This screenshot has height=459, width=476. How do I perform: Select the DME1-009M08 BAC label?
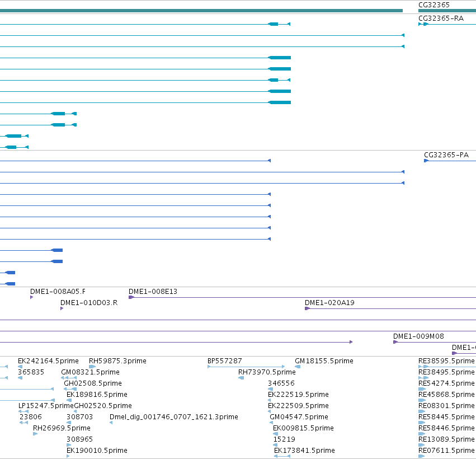(x=418, y=336)
